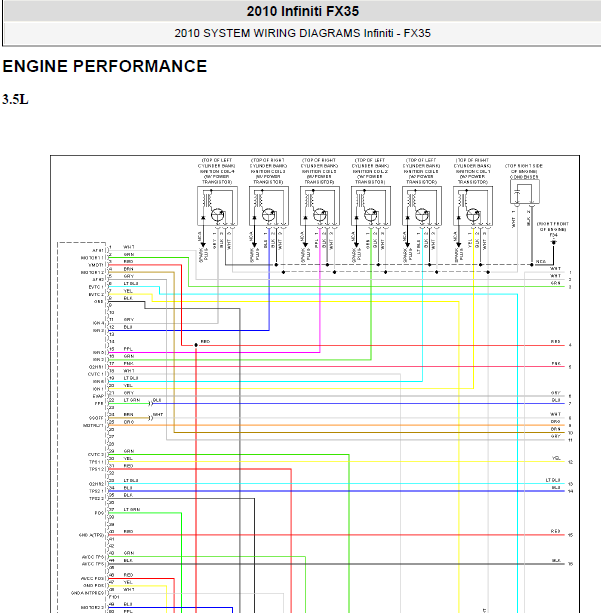This screenshot has width=601, height=613.
Task: Click pin 2 GRN wire label
Action: 129,255
